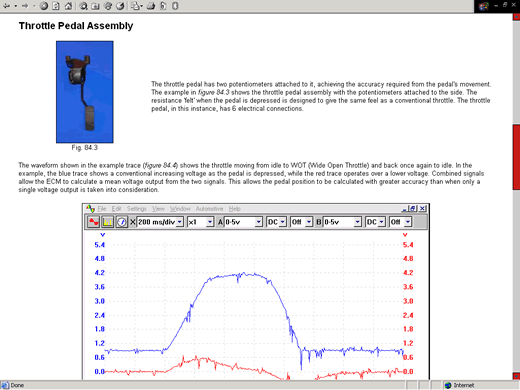Click the page scrollbar up arrow

(516, 17)
